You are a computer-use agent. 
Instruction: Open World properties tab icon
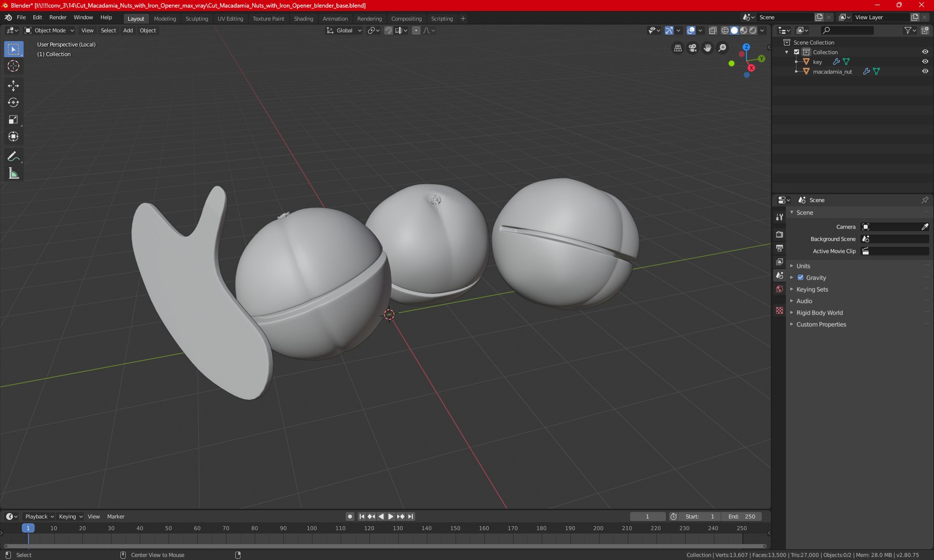(779, 289)
